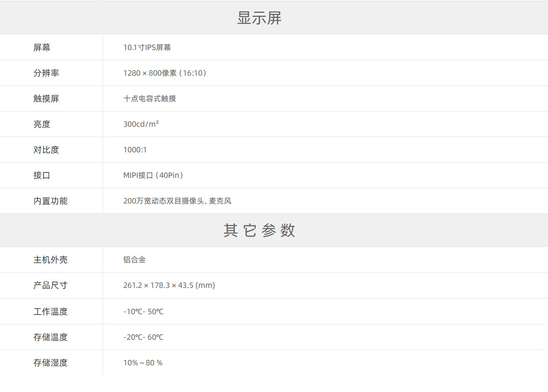Select the 触摸屏 row label
This screenshot has height=392, width=548.
(46, 99)
